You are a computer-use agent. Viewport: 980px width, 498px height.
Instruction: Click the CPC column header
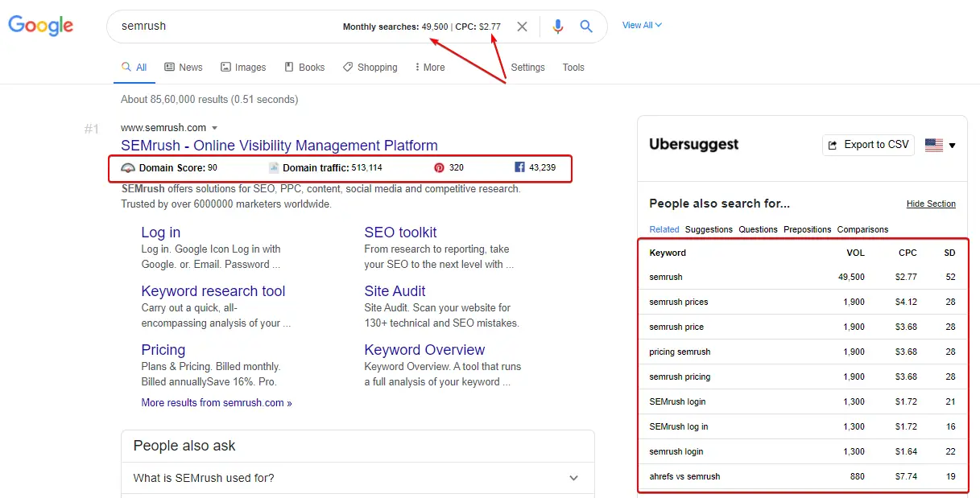[908, 253]
